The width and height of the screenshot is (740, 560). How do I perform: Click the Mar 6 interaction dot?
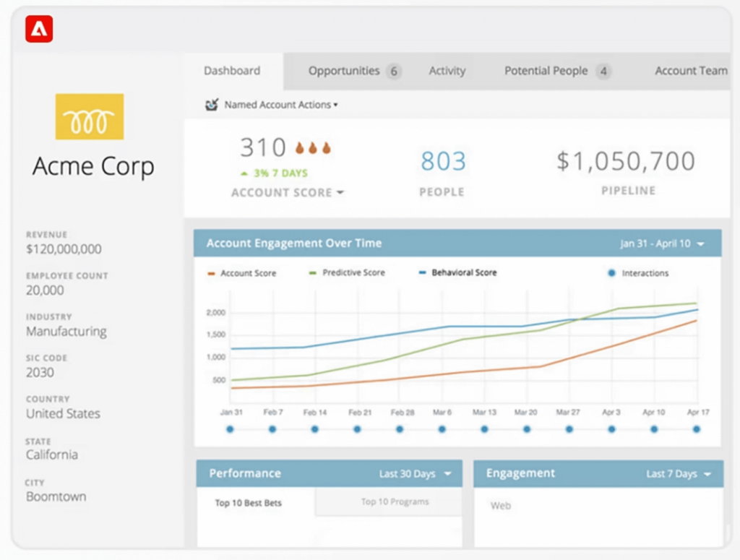[442, 429]
